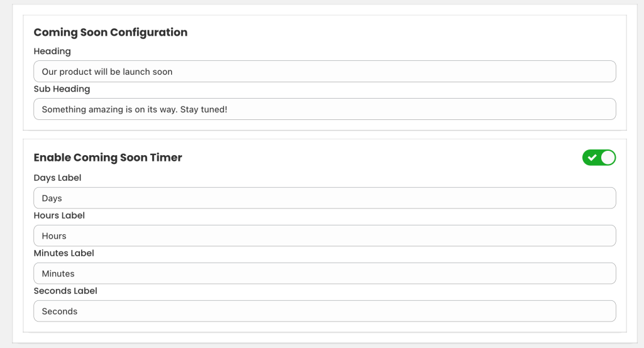This screenshot has height=348, width=644.
Task: Click the 'Sub Heading' field label
Action: [62, 89]
